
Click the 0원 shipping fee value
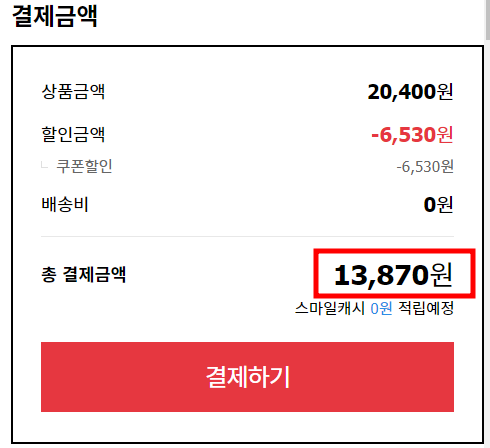coord(438,205)
